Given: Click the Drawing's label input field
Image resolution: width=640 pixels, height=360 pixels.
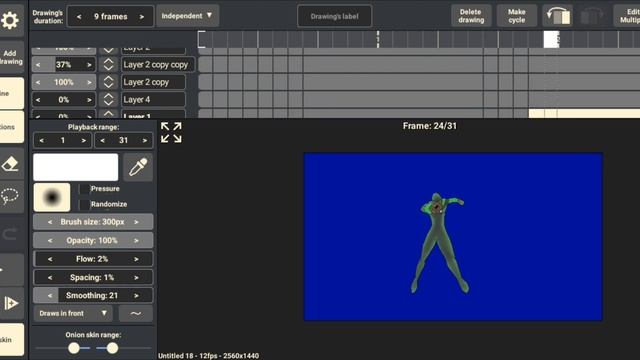Looking at the screenshot, I should coord(334,16).
